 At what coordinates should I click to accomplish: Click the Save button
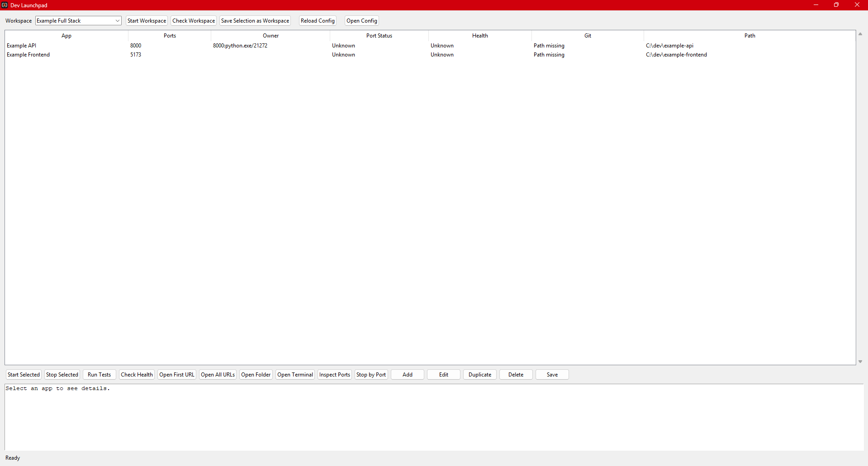tap(552, 375)
